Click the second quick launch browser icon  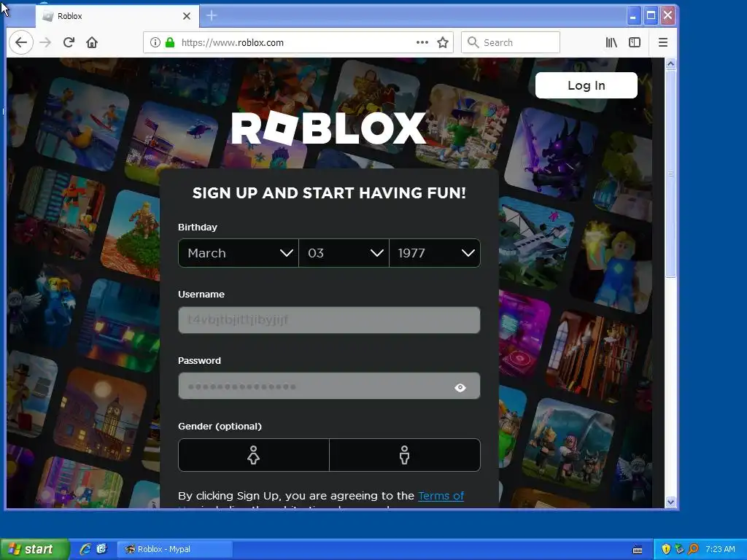tap(102, 549)
